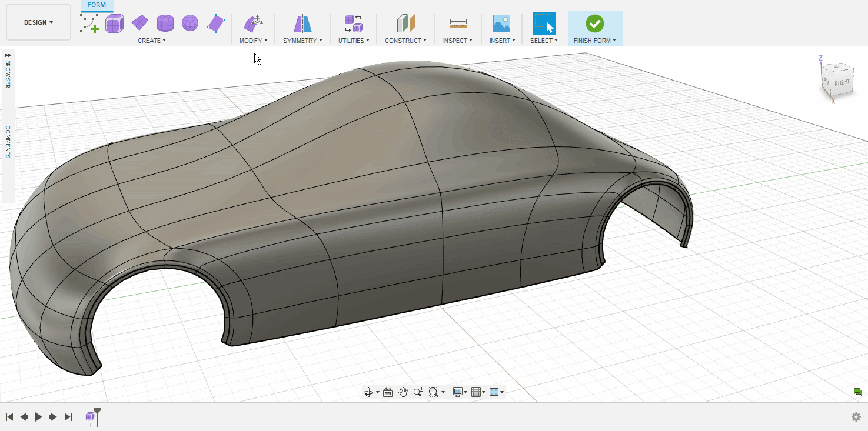The height and width of the screenshot is (431, 868).
Task: Click the FINISH FORM button
Action: (595, 24)
